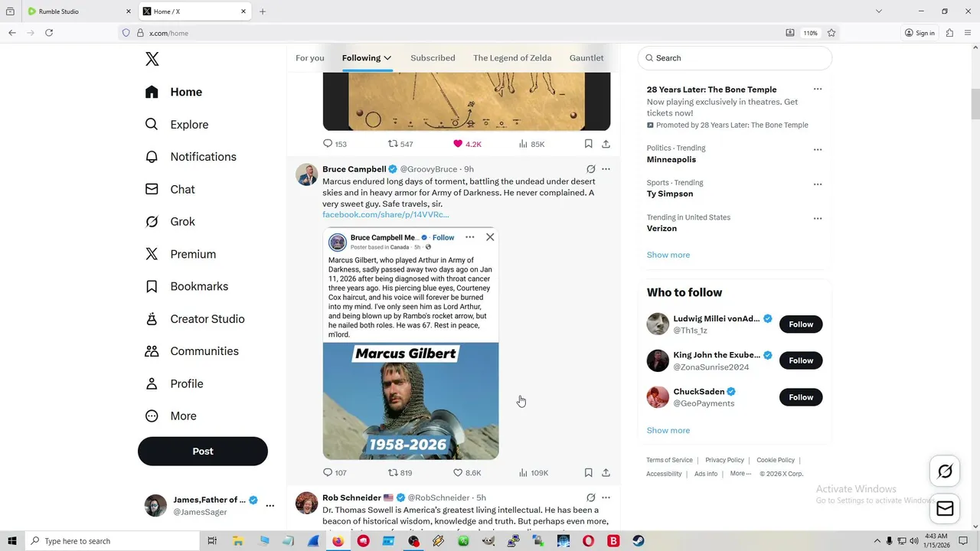Open Bookmarks in the sidebar

(187, 286)
